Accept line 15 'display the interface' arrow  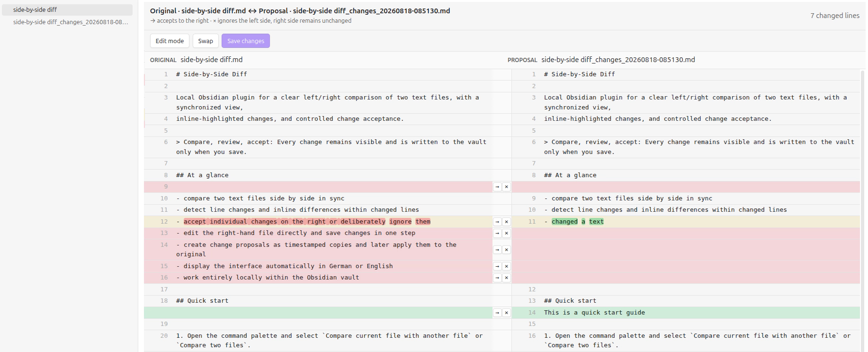click(x=497, y=266)
